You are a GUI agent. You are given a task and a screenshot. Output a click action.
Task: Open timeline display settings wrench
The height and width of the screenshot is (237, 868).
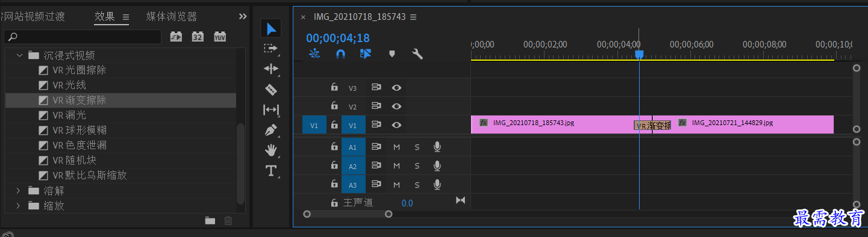pyautogui.click(x=417, y=54)
